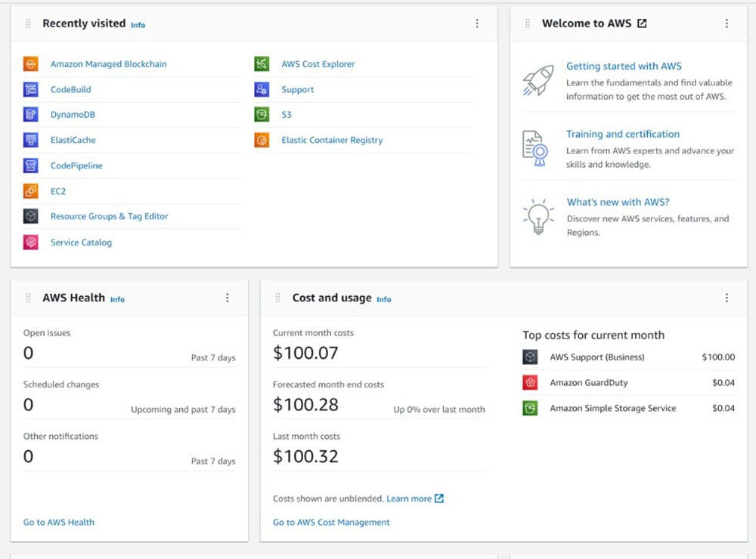Click the Other notifications count value
The height and width of the screenshot is (559, 756).
(x=29, y=456)
